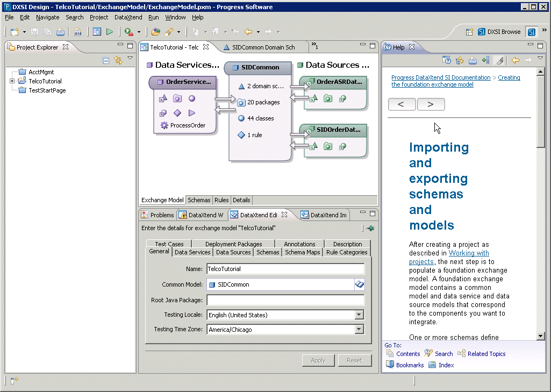Click the Common Model browse icon

(x=360, y=284)
